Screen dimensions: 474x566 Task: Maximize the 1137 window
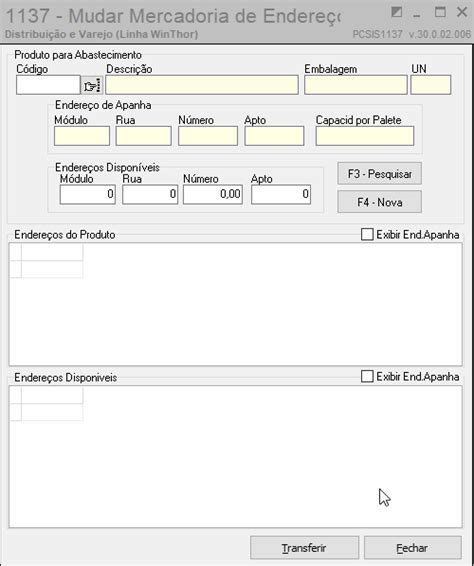440,12
